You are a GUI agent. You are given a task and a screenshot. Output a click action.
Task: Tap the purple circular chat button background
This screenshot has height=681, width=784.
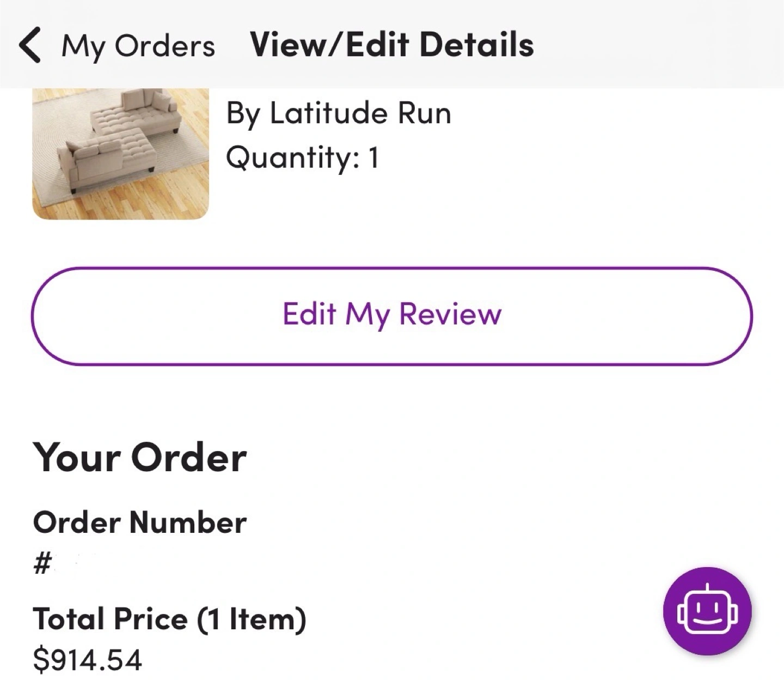click(x=707, y=611)
